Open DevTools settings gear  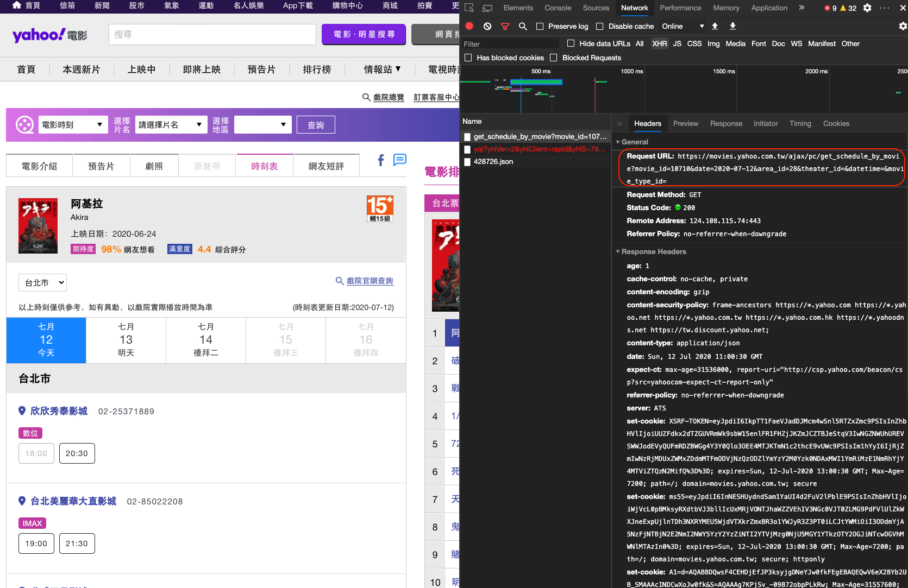click(x=867, y=8)
